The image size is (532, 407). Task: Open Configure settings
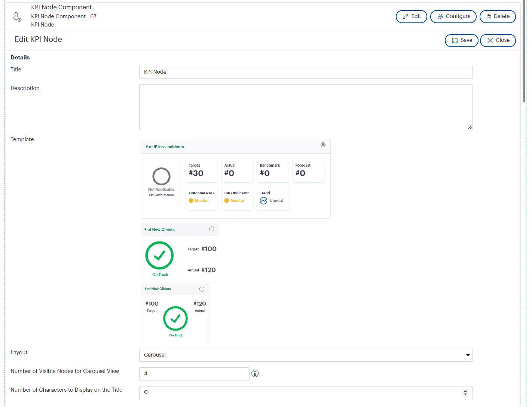453,16
